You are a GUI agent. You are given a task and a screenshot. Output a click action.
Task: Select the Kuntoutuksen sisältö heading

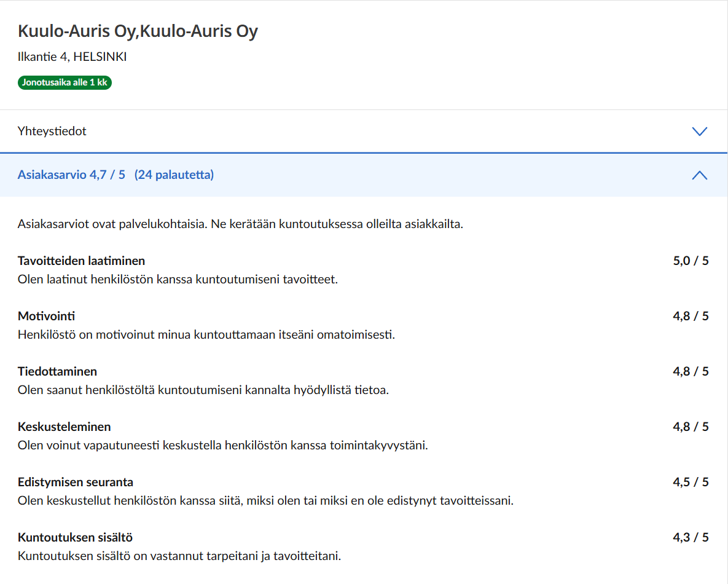[75, 537]
